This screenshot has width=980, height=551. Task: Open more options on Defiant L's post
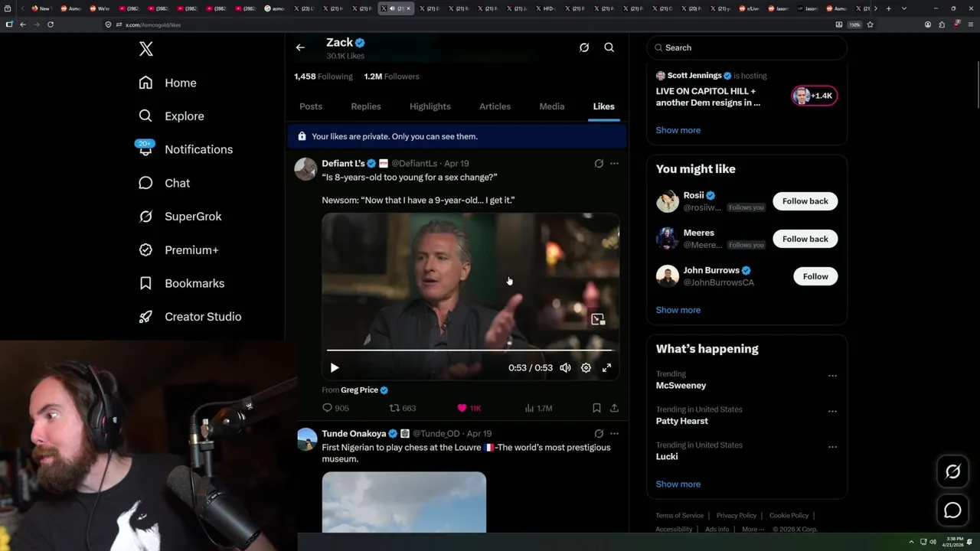click(614, 164)
